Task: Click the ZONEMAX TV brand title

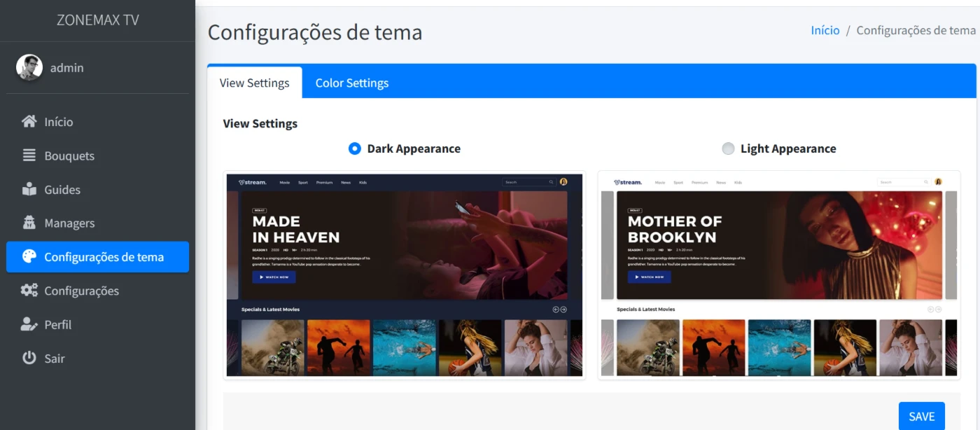Action: pyautogui.click(x=97, y=20)
